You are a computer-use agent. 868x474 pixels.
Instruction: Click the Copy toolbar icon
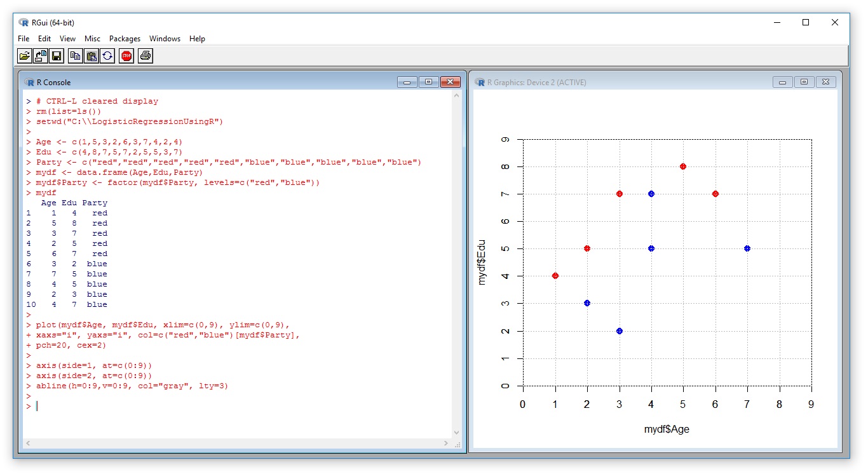76,56
